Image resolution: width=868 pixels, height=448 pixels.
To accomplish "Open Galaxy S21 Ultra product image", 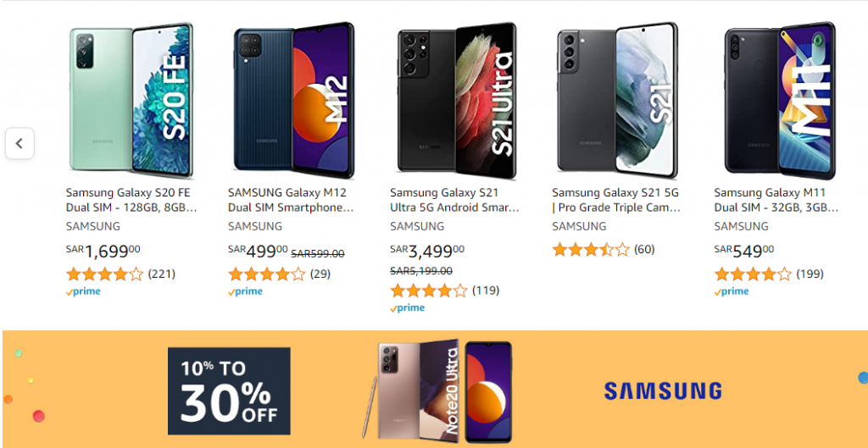I will (457, 100).
